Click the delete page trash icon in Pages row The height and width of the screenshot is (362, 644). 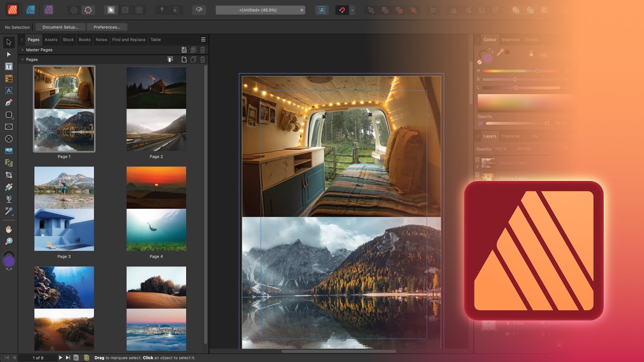coord(203,59)
